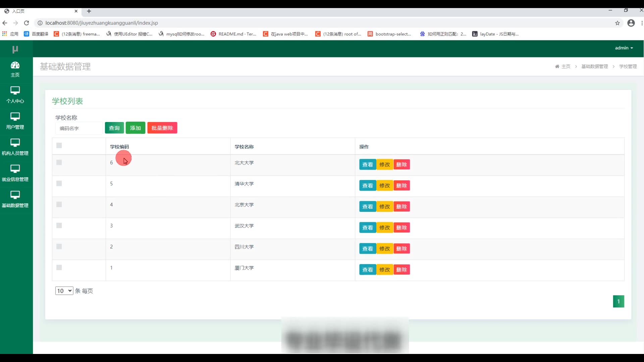Open the rows-per-page 10 dropdown
This screenshot has height=362, width=644.
click(64, 291)
